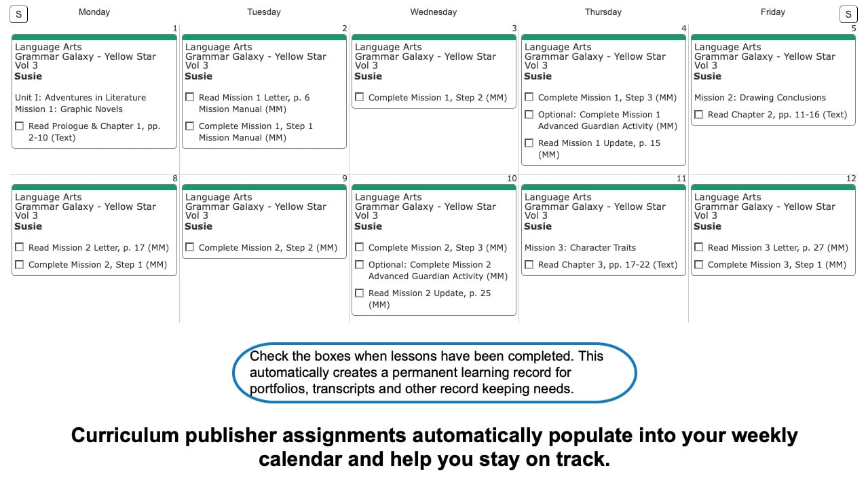Select the Monday column header
The image size is (868, 489).
(94, 12)
